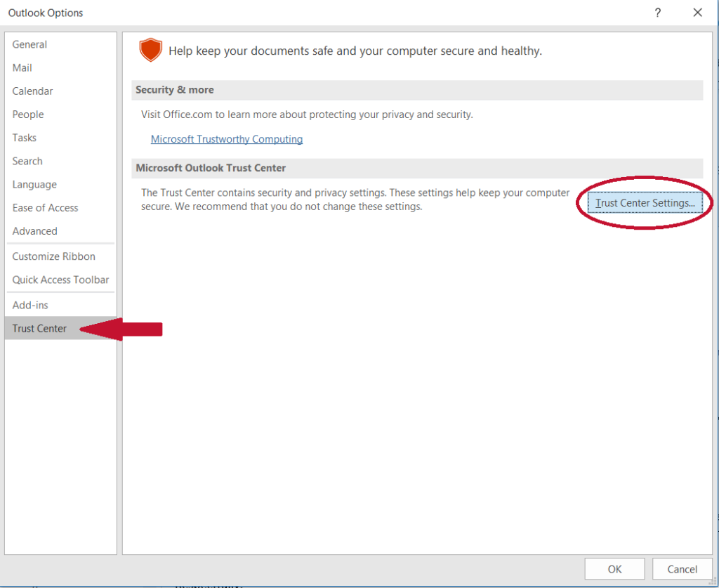Switch to Mail settings
The image size is (719, 588).
[x=22, y=67]
